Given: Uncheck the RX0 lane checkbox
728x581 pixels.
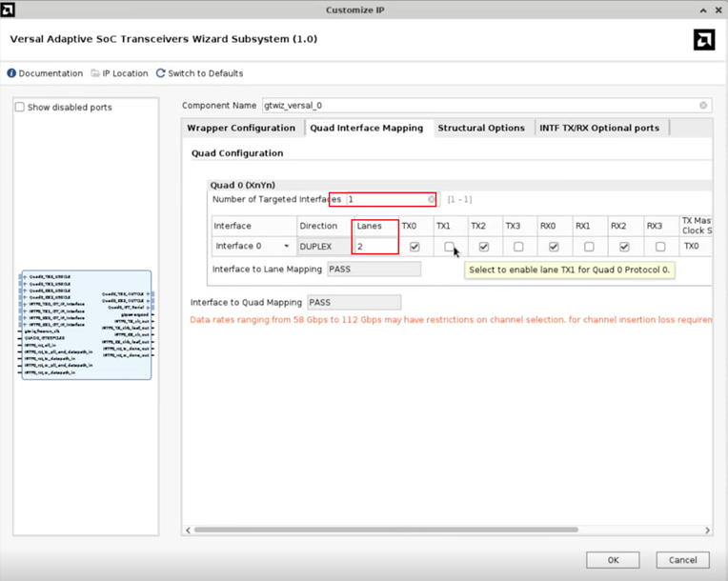Looking at the screenshot, I should [x=554, y=247].
